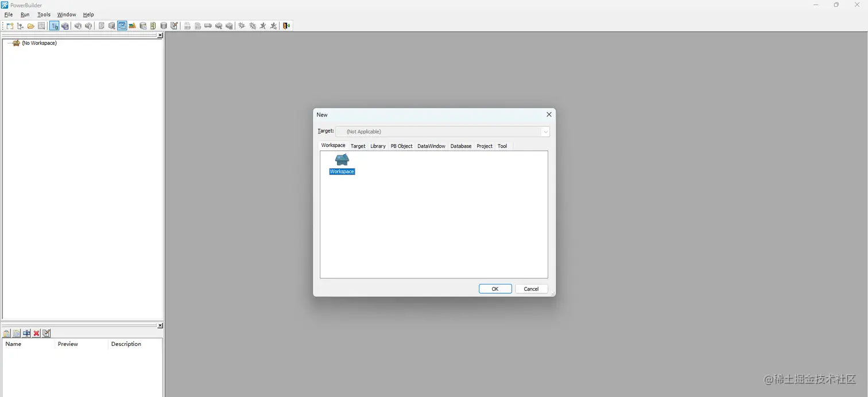868x397 pixels.
Task: Select the Workspace icon in the New dialog
Action: (x=342, y=164)
